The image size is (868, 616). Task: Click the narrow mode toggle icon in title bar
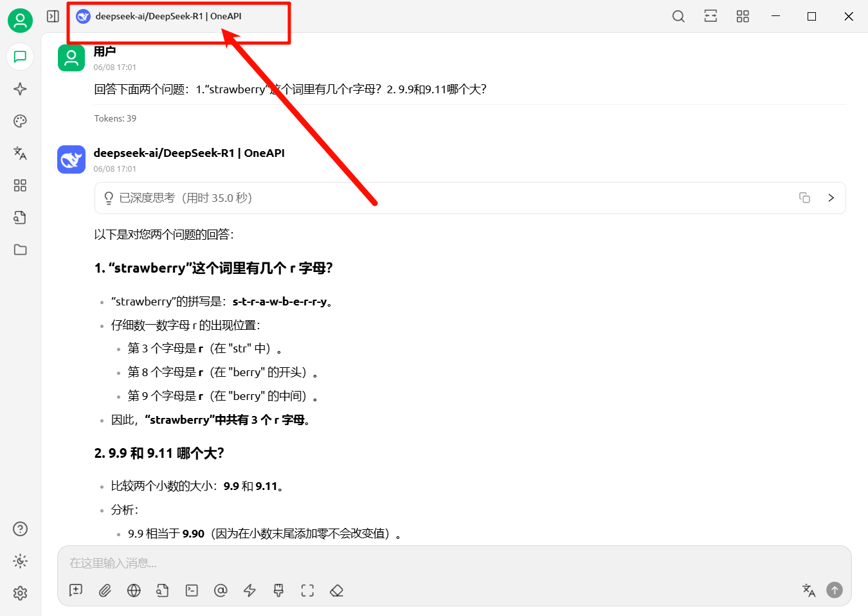click(710, 16)
